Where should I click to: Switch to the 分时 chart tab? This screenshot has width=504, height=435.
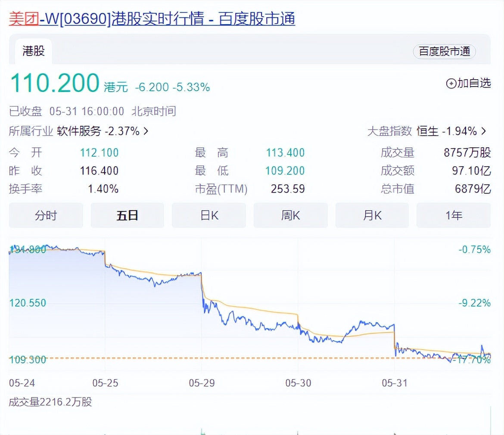(x=46, y=215)
